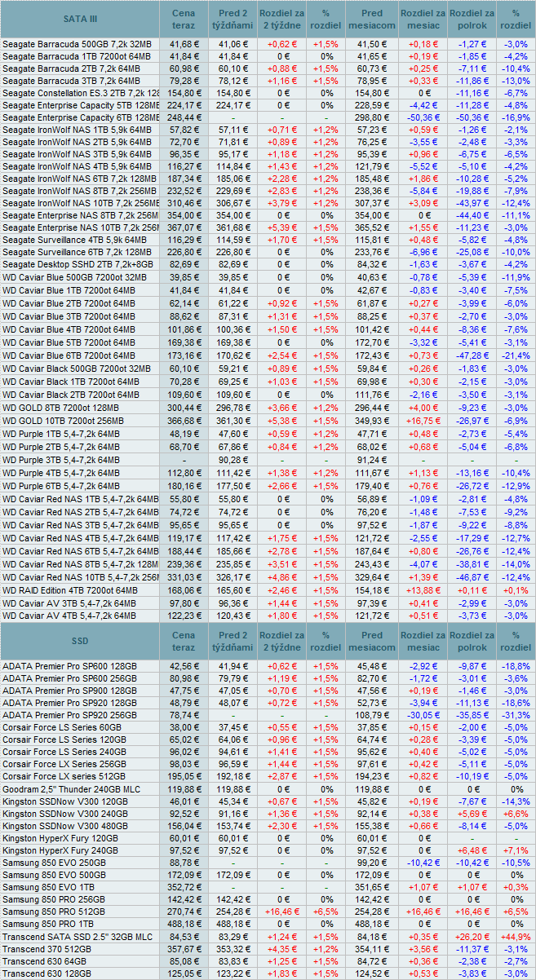Click -18,8% in ADATA SP600 128GB row
Image resolution: width=536 pixels, height=980 pixels.
515,666
